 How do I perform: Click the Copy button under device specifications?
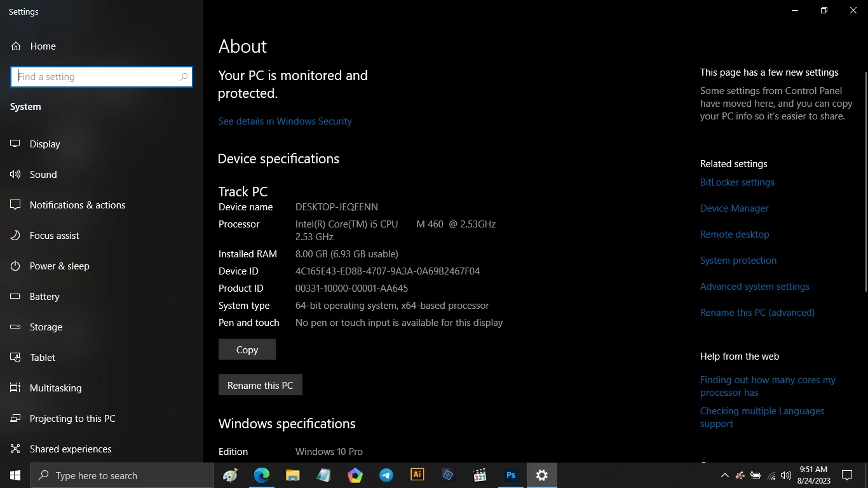click(x=247, y=349)
